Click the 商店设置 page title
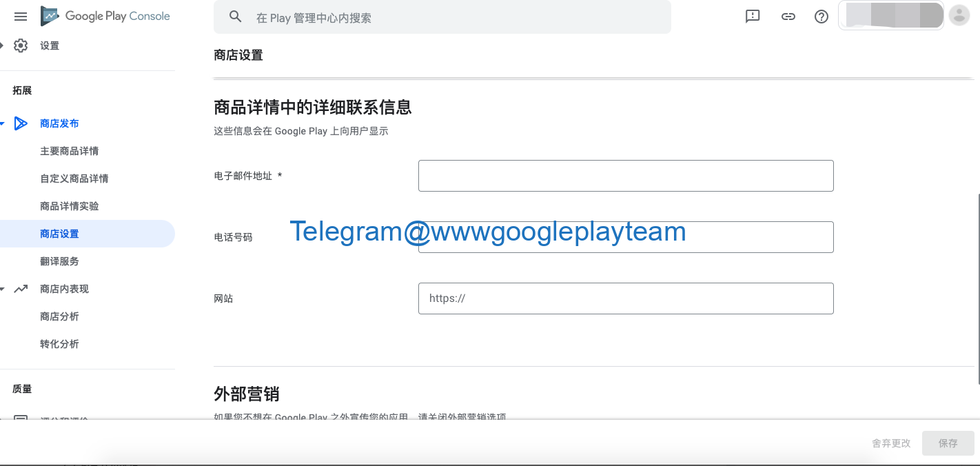980x466 pixels. point(238,55)
